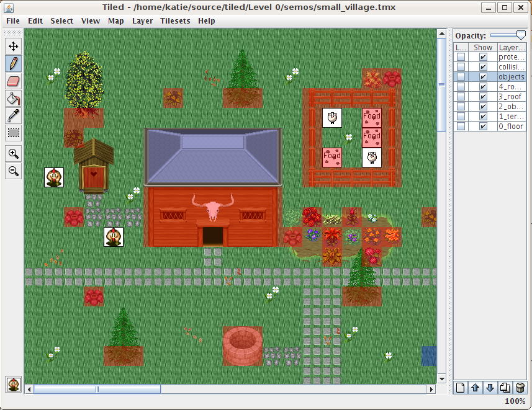This screenshot has height=410, width=532.
Task: Lock the 0_floor layer checkbox
Action: (461, 127)
